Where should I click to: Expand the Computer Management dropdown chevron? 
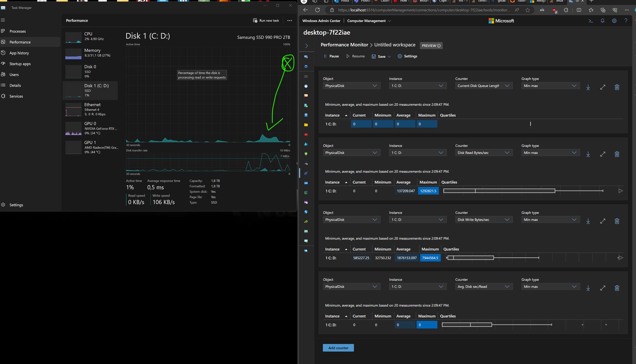(x=389, y=21)
